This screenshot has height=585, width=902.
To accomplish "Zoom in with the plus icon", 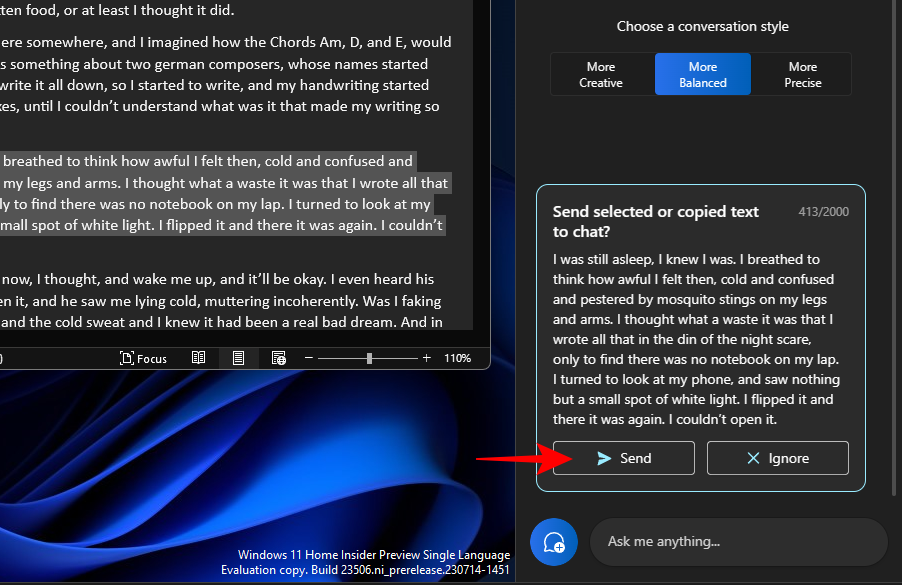I will (x=426, y=357).
